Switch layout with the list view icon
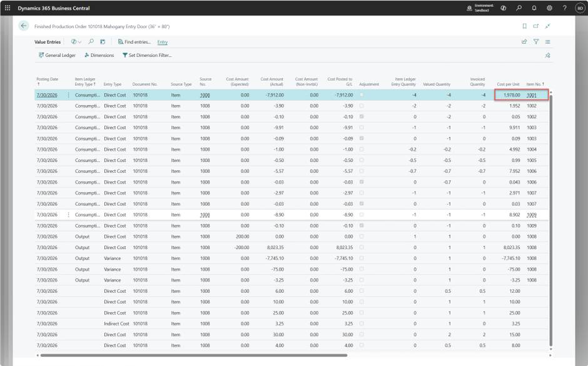This screenshot has height=366, width=588. pos(548,42)
